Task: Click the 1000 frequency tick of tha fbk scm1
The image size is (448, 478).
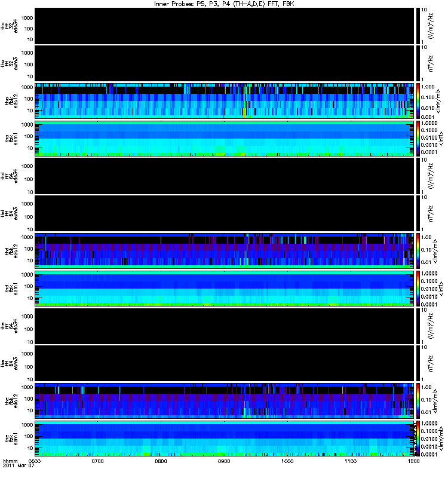Action: point(27,125)
